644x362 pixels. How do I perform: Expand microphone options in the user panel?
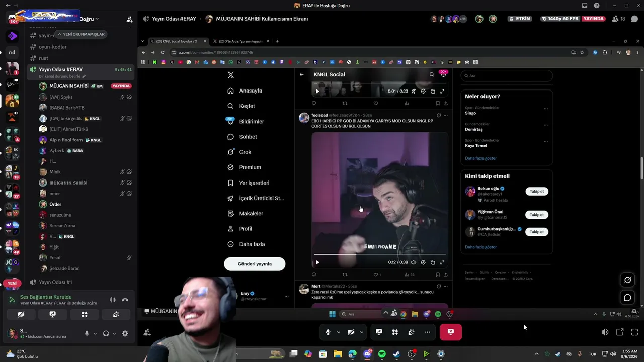click(x=95, y=333)
